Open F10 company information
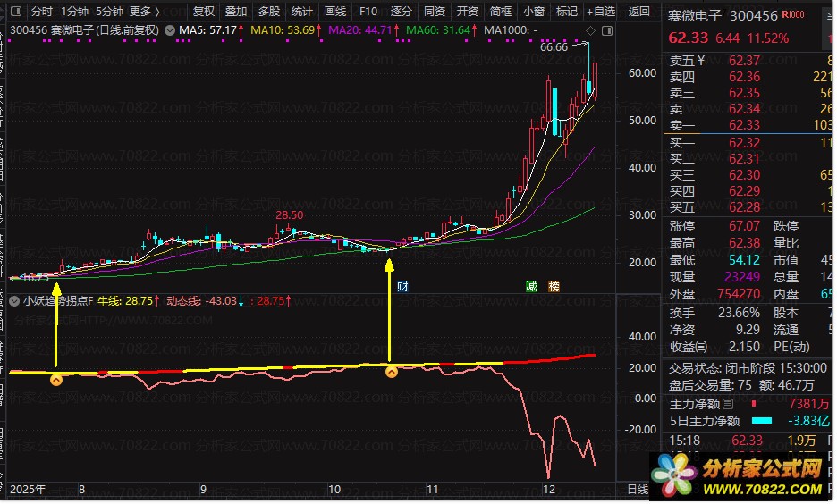 (x=368, y=11)
